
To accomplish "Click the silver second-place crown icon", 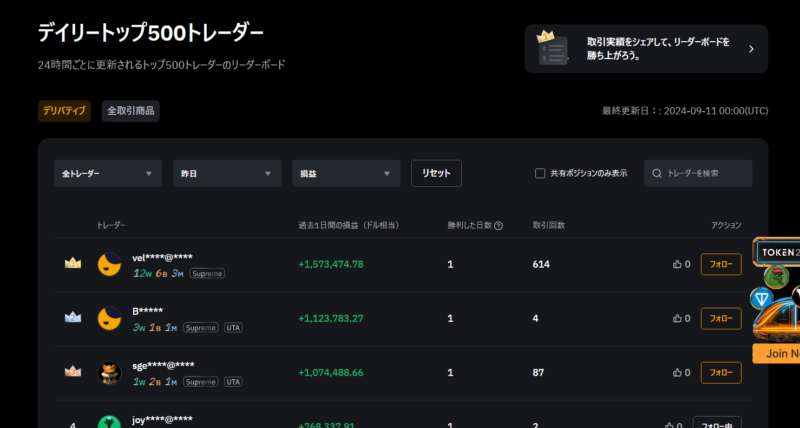I will [73, 318].
